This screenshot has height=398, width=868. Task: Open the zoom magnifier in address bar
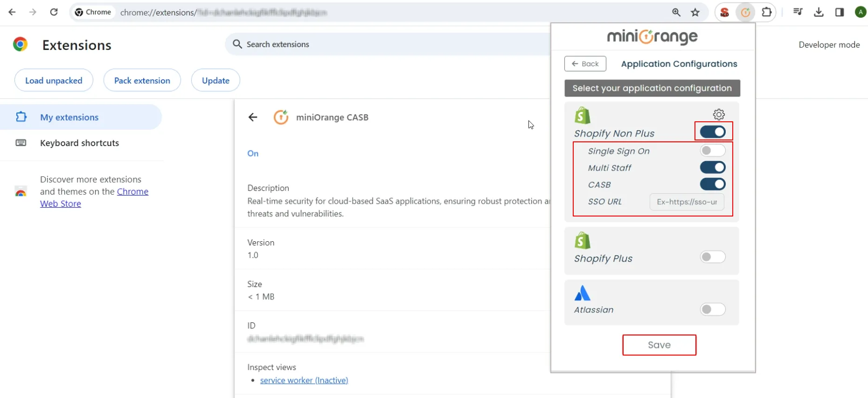click(676, 13)
